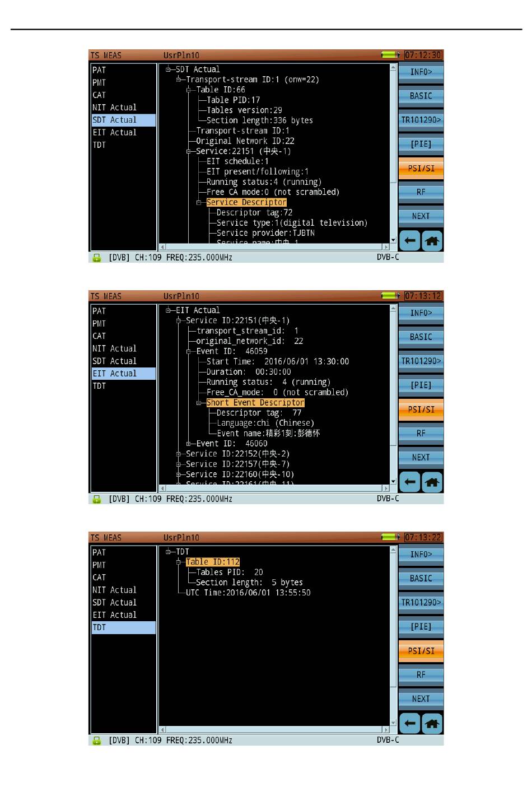Collapse the Table ID:112 node
532x796 pixels.
pos(178,562)
